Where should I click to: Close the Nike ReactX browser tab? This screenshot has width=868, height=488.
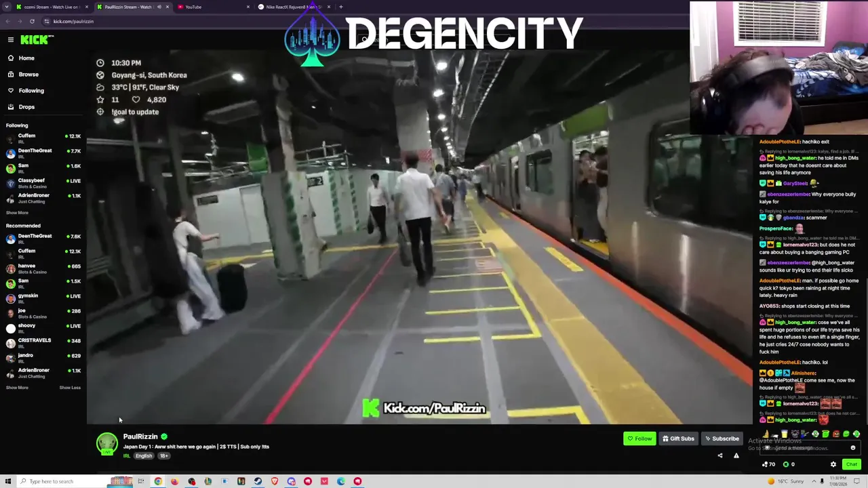[329, 7]
